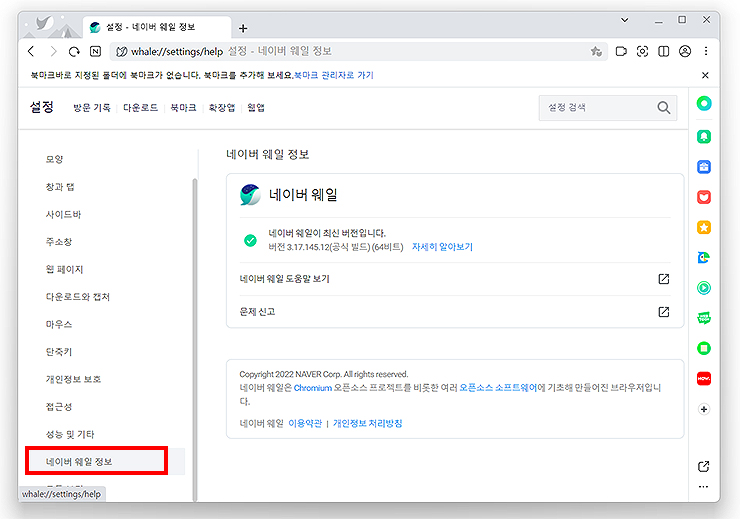
Task: Open the 다운로드 tab in settings
Action: point(140,108)
